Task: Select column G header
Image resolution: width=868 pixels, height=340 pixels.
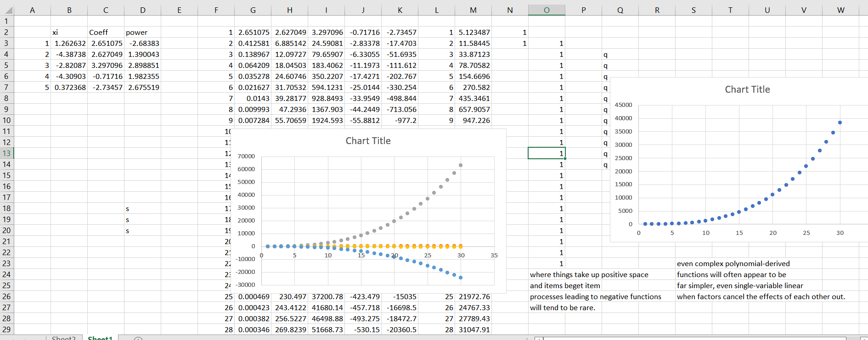Action: pyautogui.click(x=253, y=10)
